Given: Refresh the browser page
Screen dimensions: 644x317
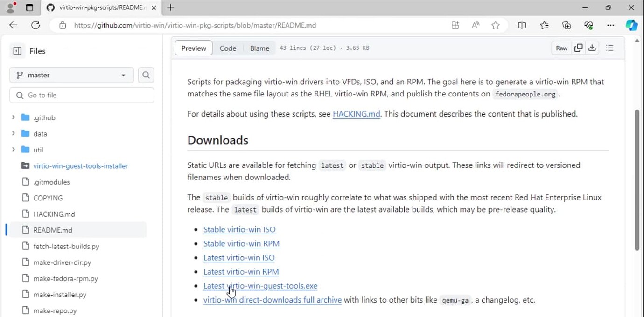Looking at the screenshot, I should tap(35, 25).
